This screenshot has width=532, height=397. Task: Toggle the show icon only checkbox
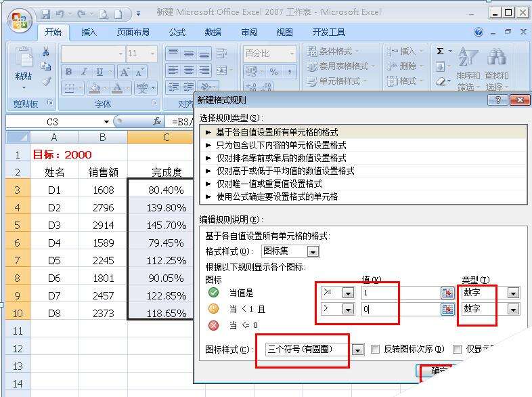pos(458,350)
